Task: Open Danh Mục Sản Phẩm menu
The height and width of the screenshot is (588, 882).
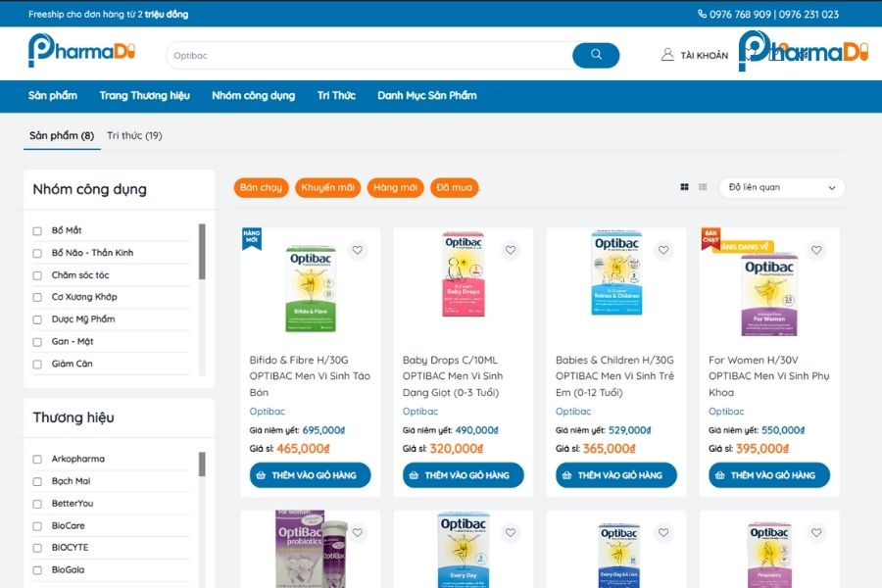Action: [426, 96]
